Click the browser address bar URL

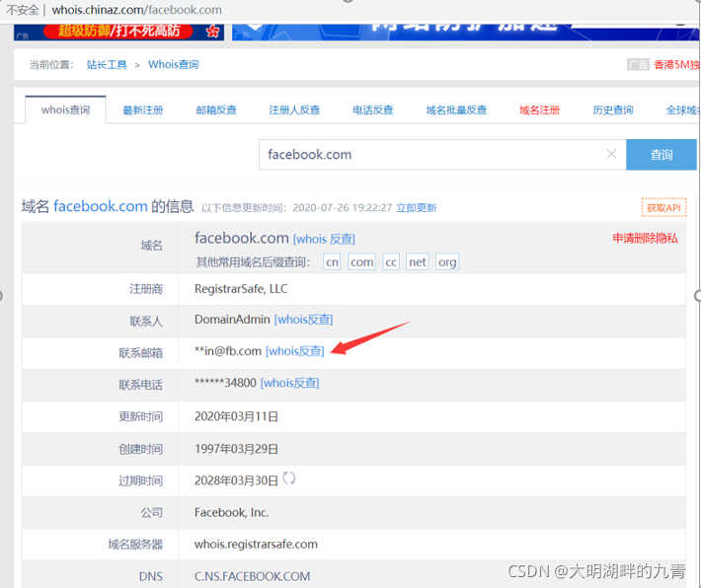pos(137,10)
